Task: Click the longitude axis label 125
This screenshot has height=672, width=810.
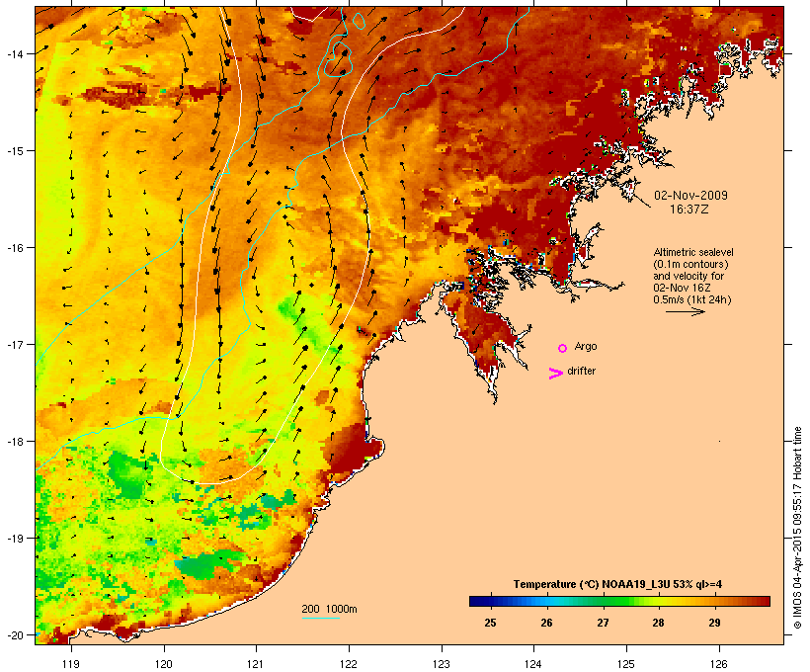Action: point(626,664)
